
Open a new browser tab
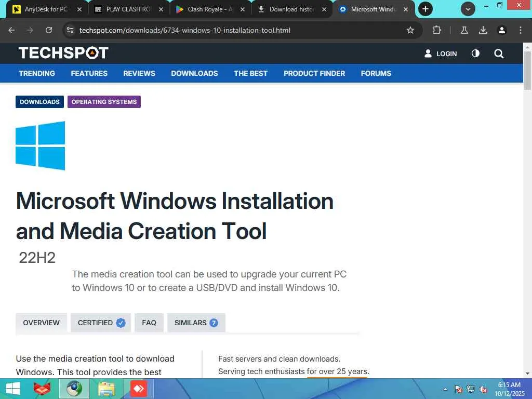click(x=425, y=9)
